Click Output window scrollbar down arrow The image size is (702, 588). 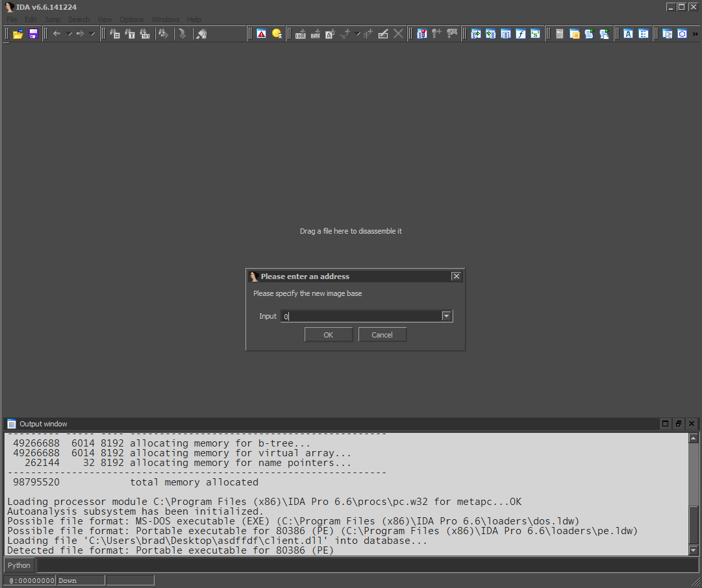(694, 550)
